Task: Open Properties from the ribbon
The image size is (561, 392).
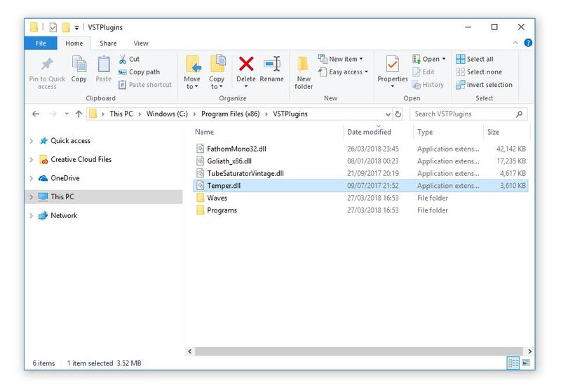Action: tap(392, 67)
